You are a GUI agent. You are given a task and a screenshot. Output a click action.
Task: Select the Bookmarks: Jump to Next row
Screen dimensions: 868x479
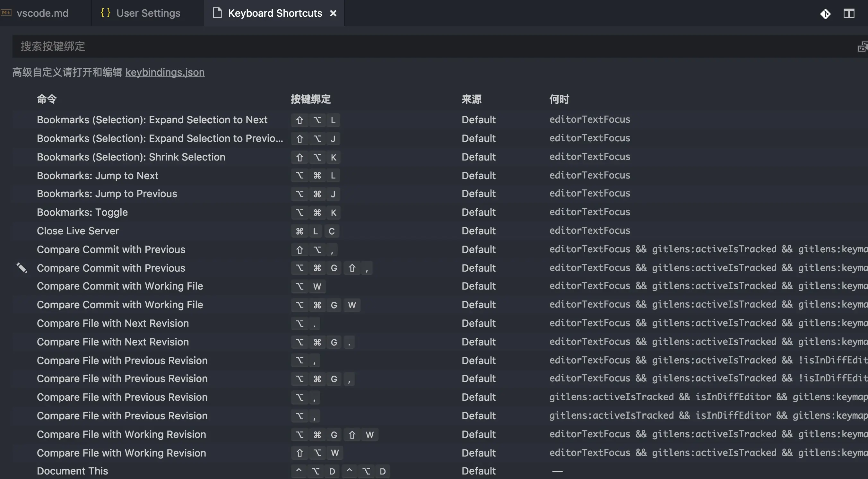pos(97,176)
